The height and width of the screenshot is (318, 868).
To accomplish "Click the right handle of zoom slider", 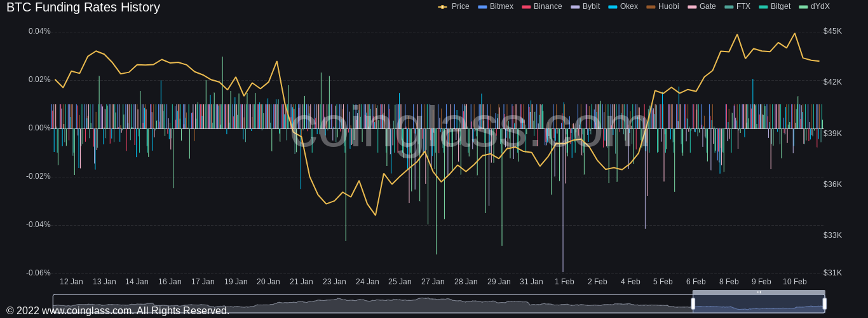I will tap(824, 303).
